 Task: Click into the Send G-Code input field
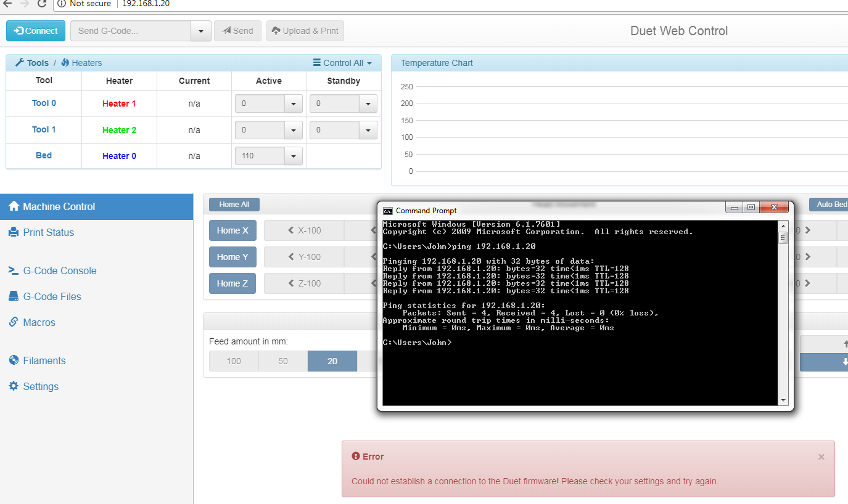[x=131, y=31]
